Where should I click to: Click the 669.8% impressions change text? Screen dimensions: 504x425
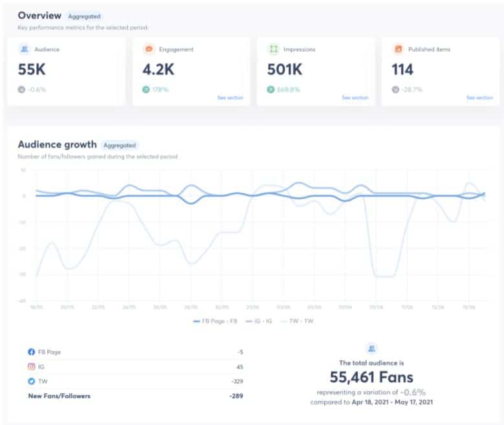289,90
